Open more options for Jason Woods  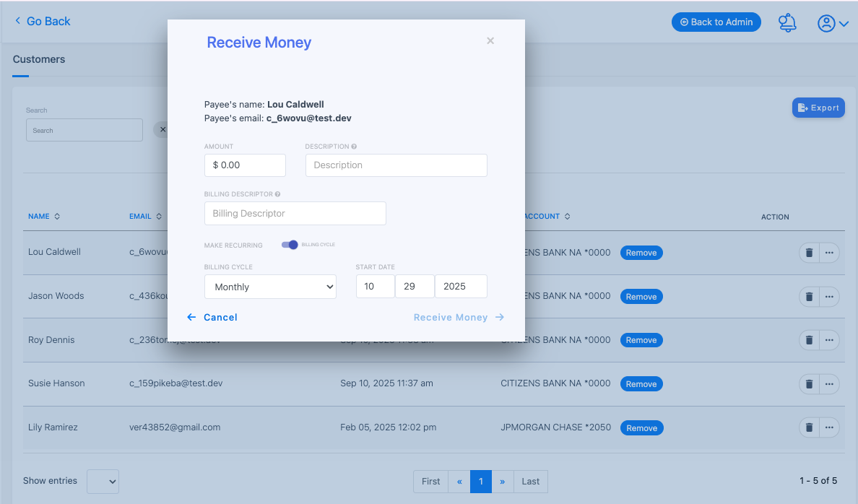(x=829, y=296)
